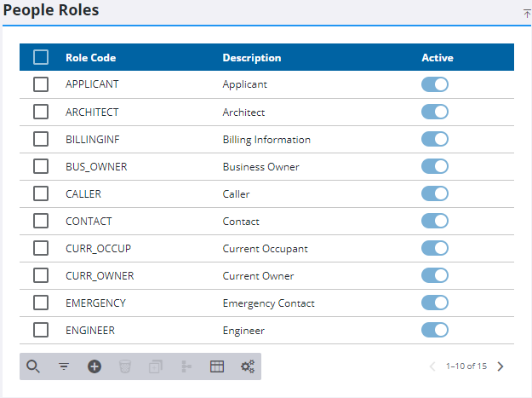
Task: Open grid settings gears icon
Action: (x=248, y=366)
